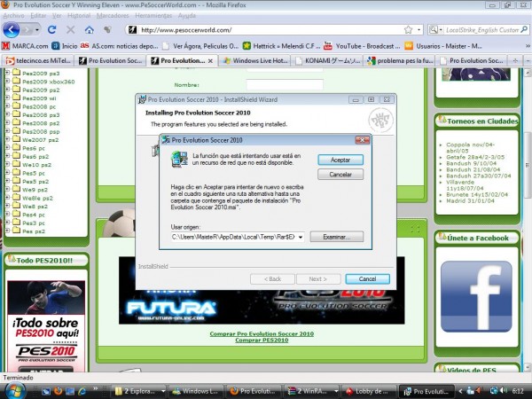
Task: Open the Archivo menu
Action: point(13,16)
